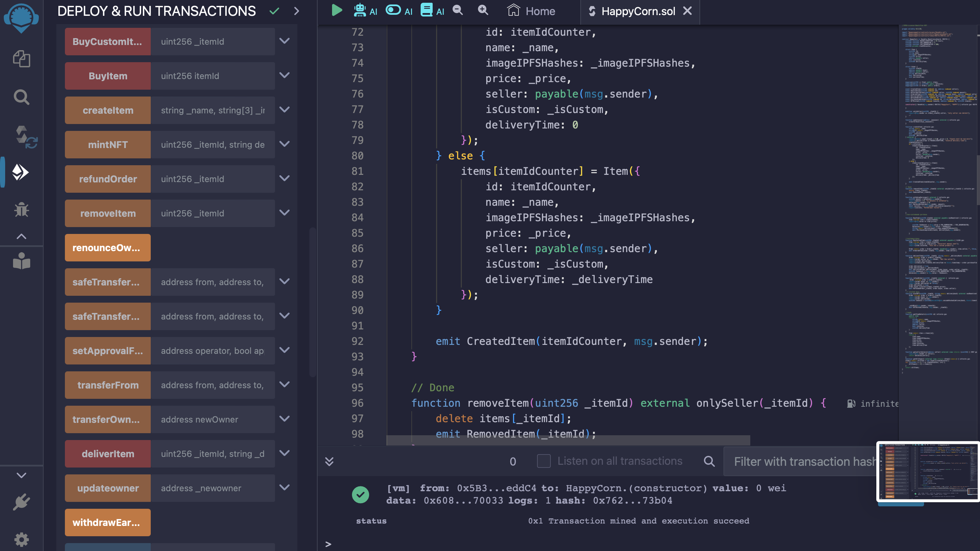Click the gas pump infinite gas icon
The width and height of the screenshot is (980, 551).
tap(852, 404)
